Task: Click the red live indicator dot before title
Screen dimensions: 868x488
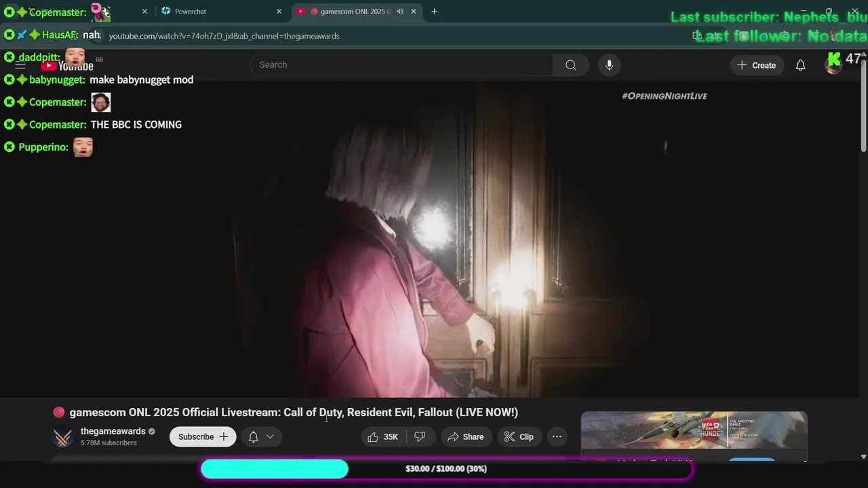Action: pyautogui.click(x=59, y=412)
